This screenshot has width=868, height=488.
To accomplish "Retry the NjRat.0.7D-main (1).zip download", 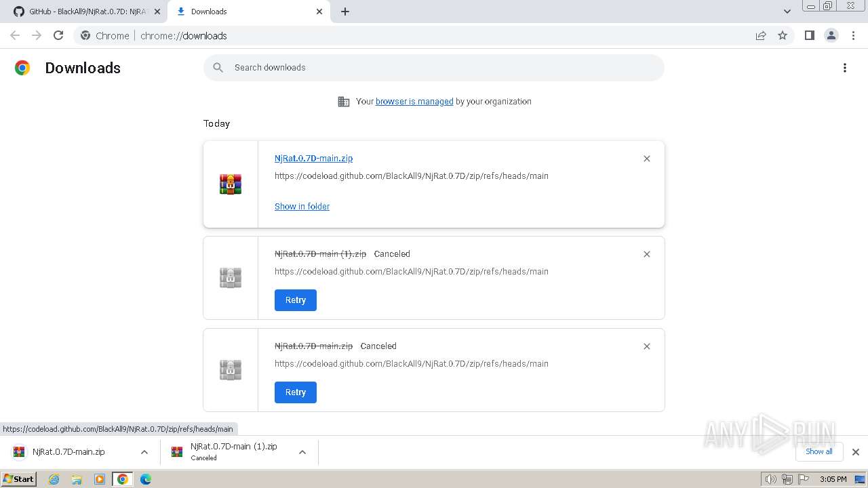I will click(x=296, y=300).
